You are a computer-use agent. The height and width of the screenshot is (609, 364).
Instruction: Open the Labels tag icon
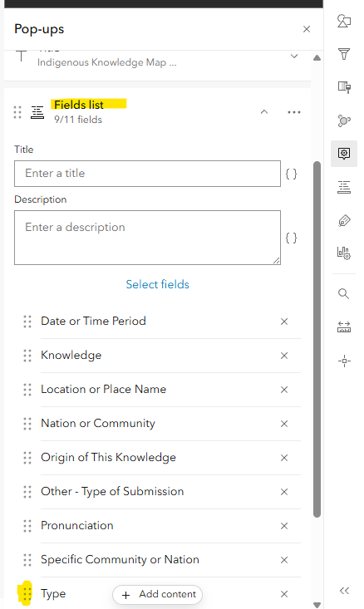344,221
